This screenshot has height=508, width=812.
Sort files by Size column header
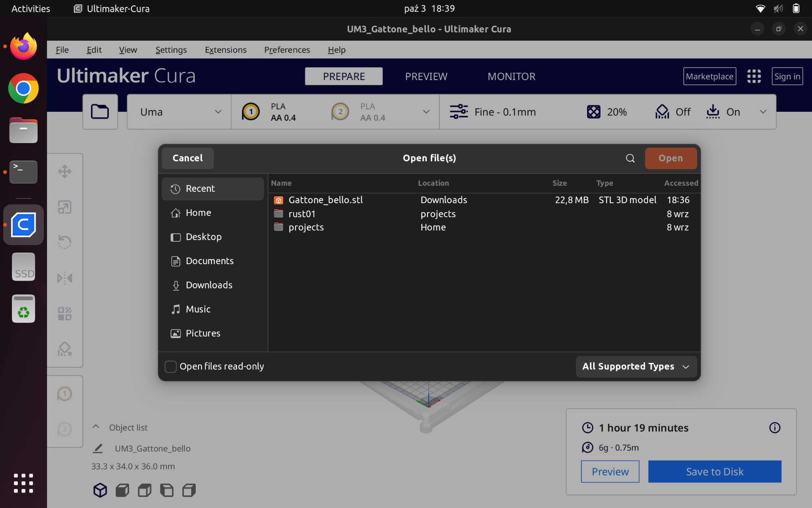(x=559, y=183)
